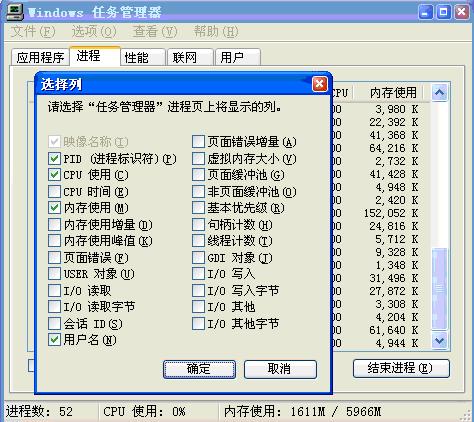474x422 pixels.
Task: Check 句柄计数 checkbox
Action: coord(198,224)
